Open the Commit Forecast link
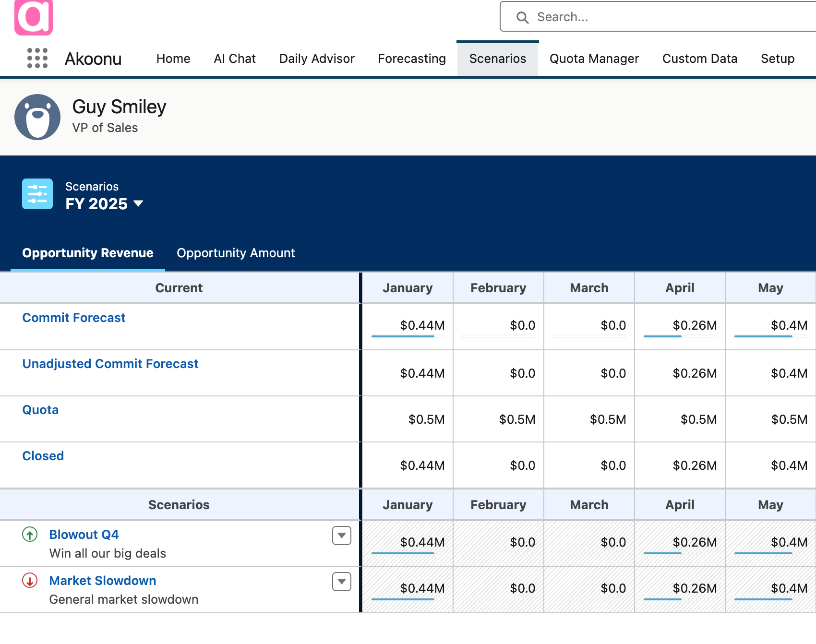 tap(74, 318)
